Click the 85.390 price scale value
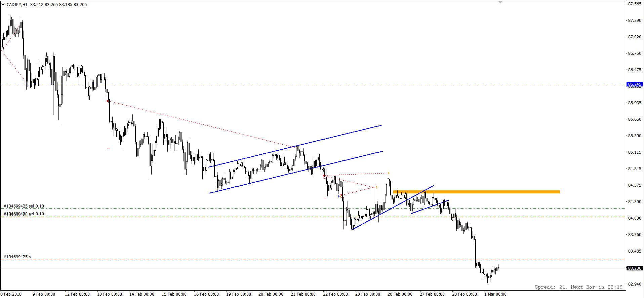This screenshot has width=644, height=298. coord(635,136)
